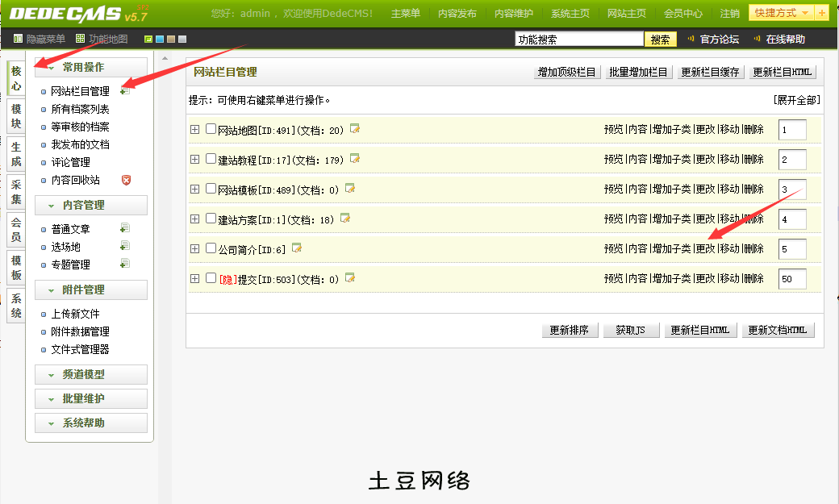This screenshot has width=839, height=504.
Task: Open 内容发布 in the top menu
Action: click(x=457, y=14)
